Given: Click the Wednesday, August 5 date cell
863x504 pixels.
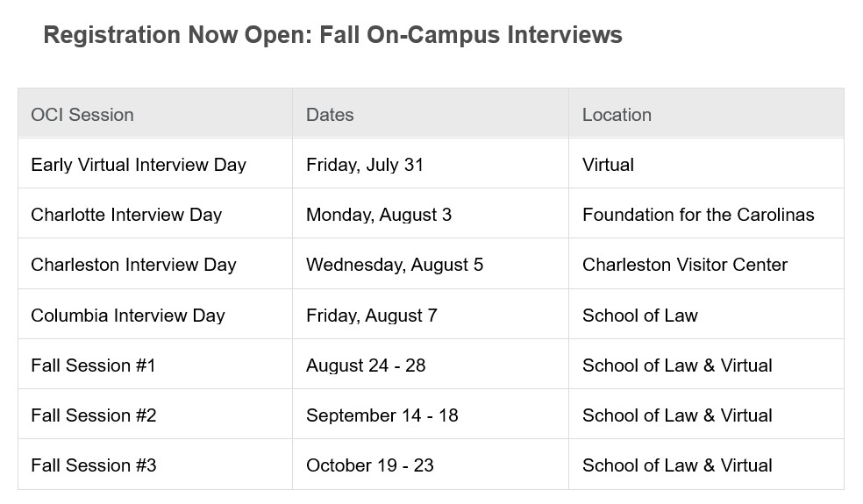Looking at the screenshot, I should click(395, 265).
